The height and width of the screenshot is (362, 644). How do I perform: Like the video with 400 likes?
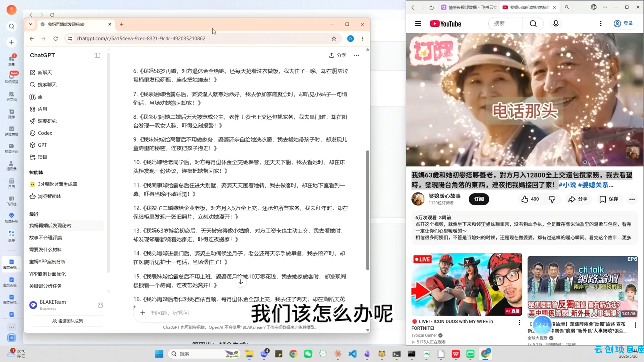(x=530, y=199)
